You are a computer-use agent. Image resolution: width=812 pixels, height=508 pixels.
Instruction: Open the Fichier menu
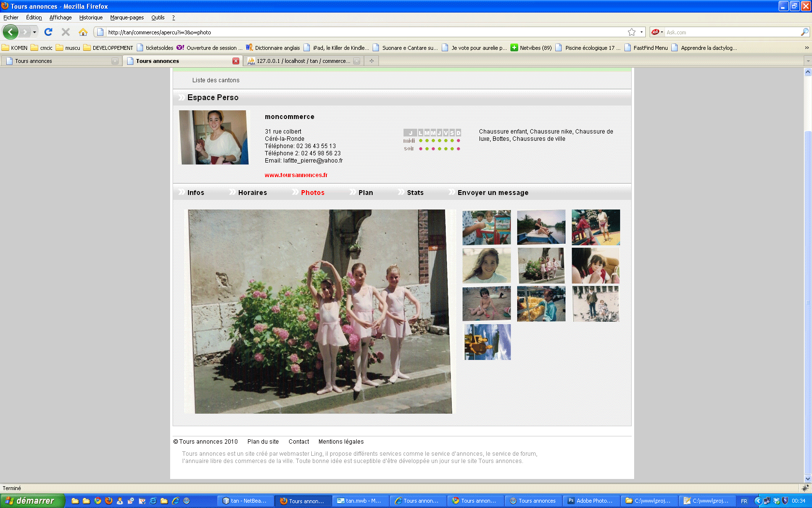tap(11, 17)
